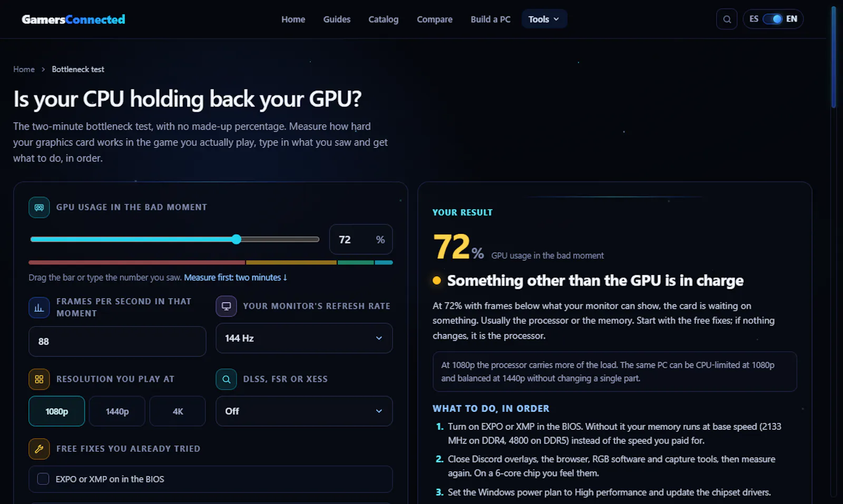This screenshot has height=504, width=843.
Task: Click the 'YOUR RESULT' label
Action: 463,212
